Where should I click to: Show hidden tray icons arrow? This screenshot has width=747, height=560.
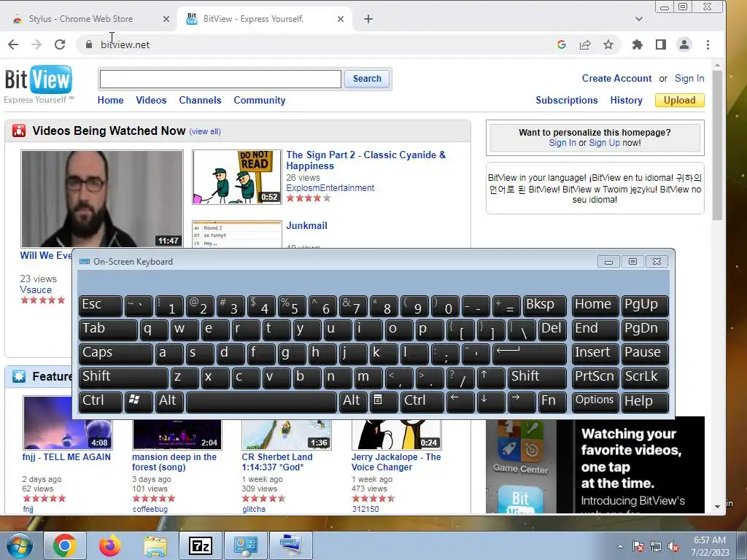tap(620, 547)
